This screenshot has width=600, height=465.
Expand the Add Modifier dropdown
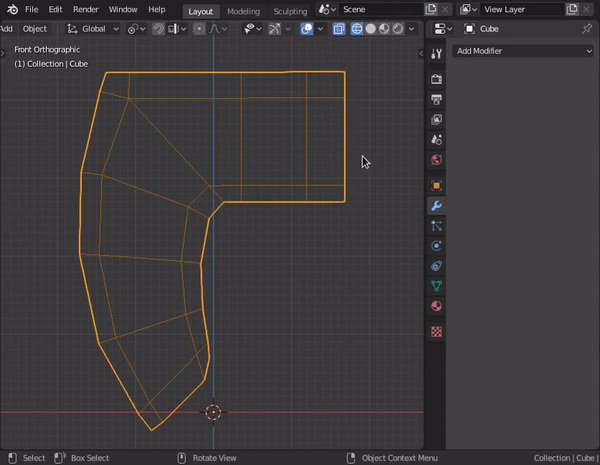click(523, 51)
